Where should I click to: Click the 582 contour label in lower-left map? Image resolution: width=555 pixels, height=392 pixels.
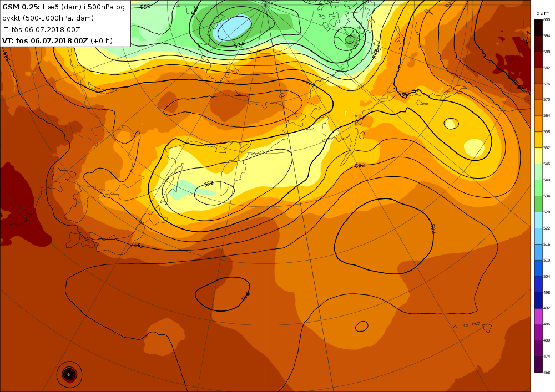tap(139, 245)
